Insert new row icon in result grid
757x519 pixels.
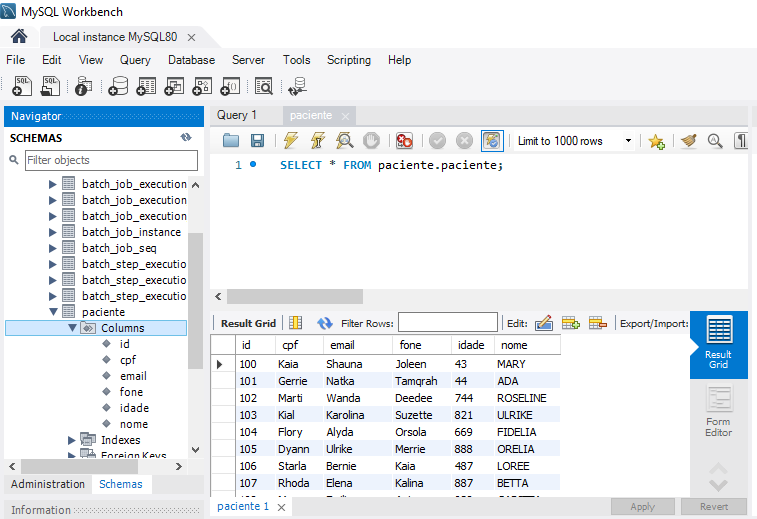[x=571, y=323]
